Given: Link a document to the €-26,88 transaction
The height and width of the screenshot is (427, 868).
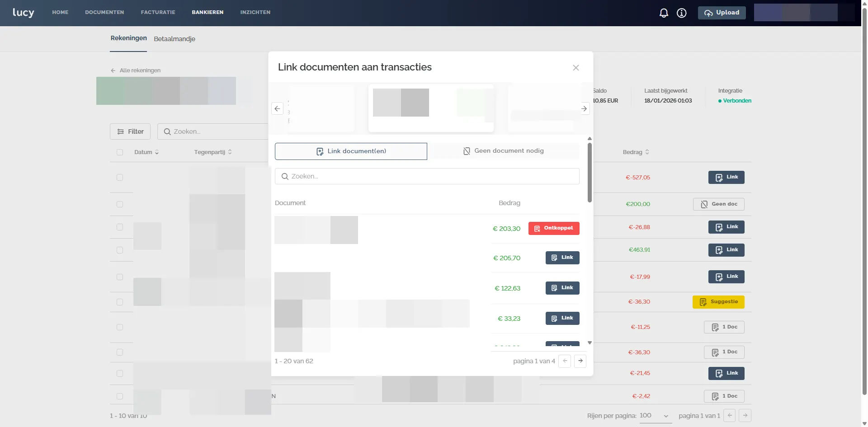Looking at the screenshot, I should (726, 227).
